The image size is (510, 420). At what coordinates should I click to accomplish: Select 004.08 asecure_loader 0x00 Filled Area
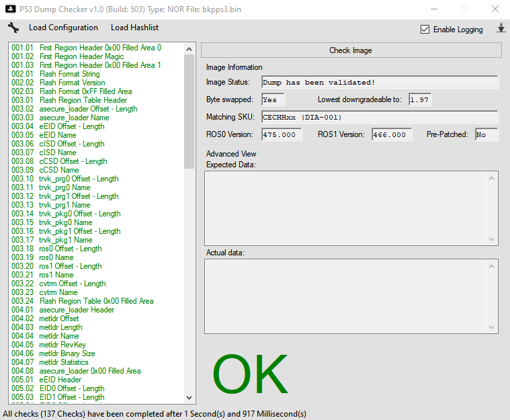point(76,371)
